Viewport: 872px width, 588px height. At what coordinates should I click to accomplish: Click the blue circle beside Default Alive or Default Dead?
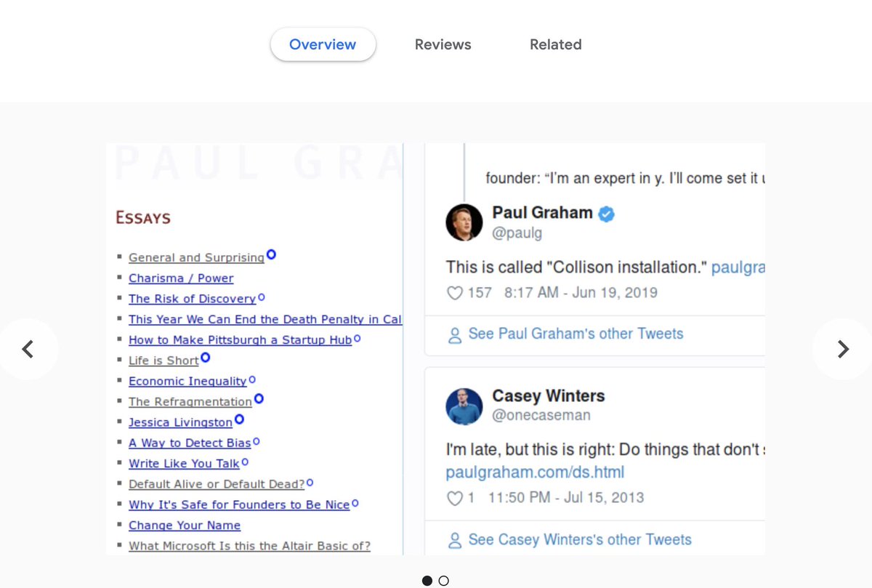coord(310,482)
